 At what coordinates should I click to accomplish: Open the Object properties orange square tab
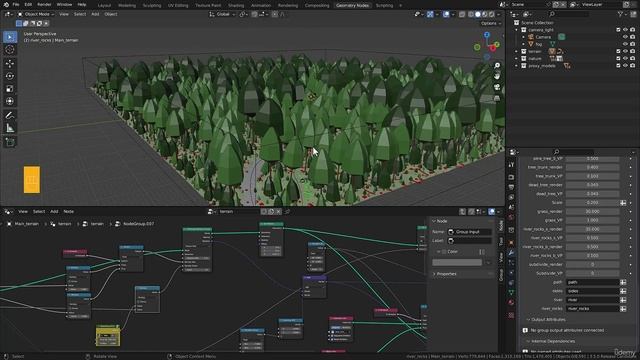pos(511,243)
